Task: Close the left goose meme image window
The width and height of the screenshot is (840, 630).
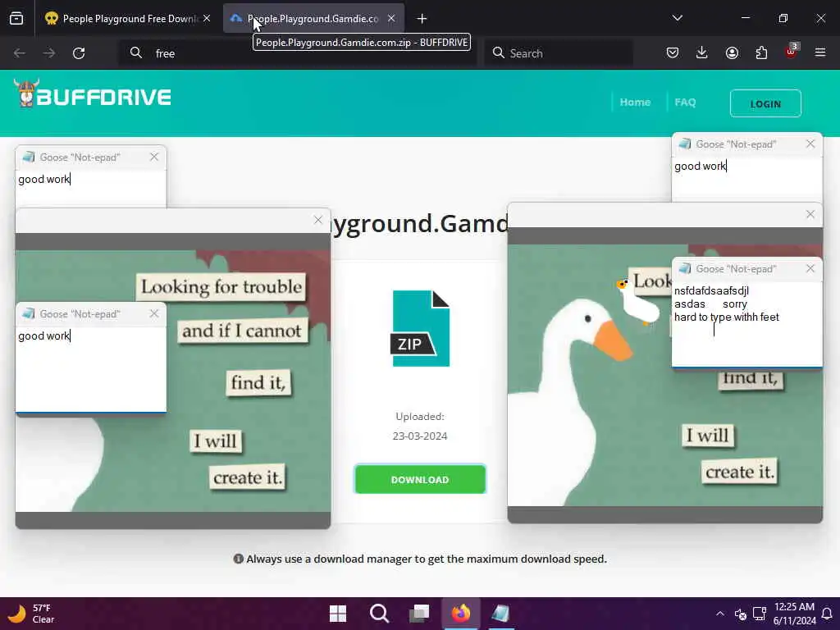Action: (318, 220)
